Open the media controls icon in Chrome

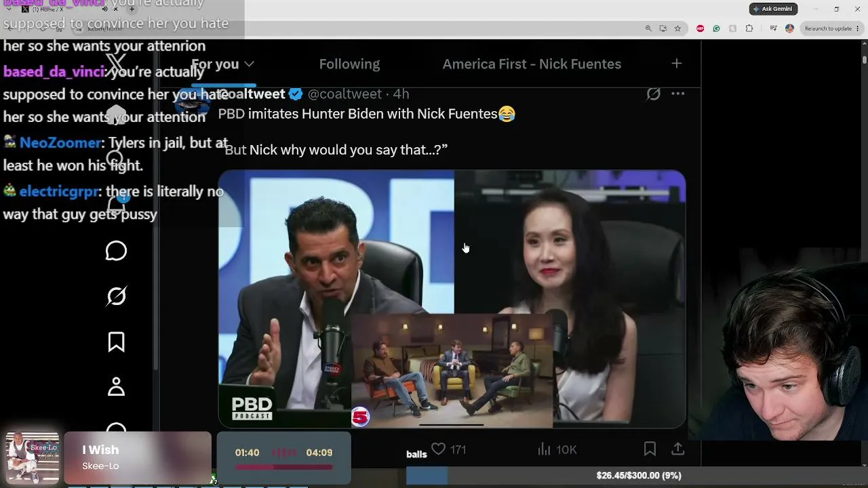pos(773,28)
